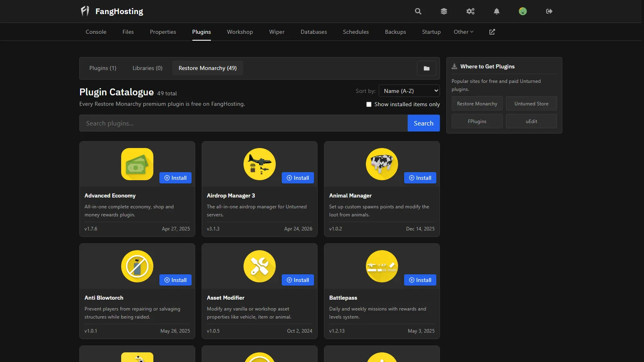Viewport: 644px width, 362px height.
Task: Click the blue Search button
Action: pyautogui.click(x=423, y=123)
